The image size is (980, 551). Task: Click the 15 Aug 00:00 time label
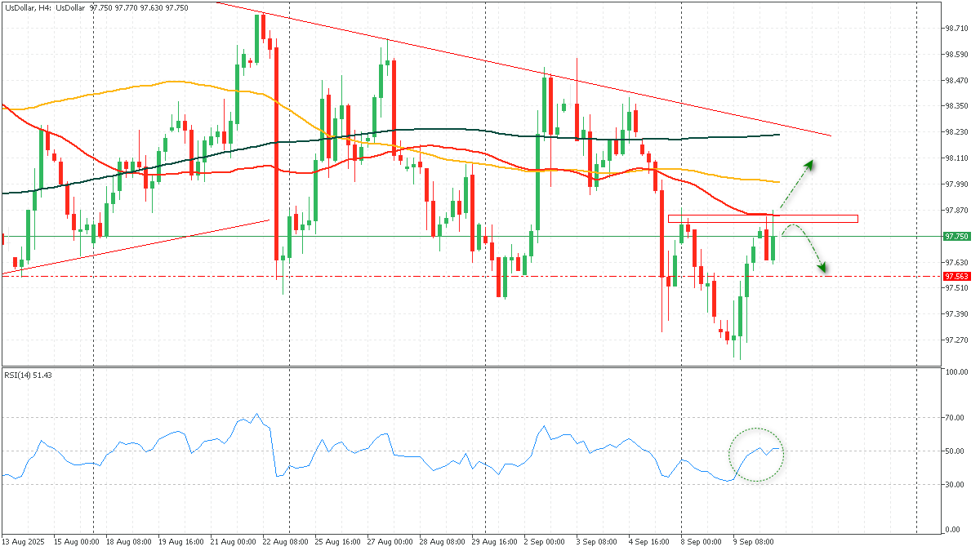[76, 541]
